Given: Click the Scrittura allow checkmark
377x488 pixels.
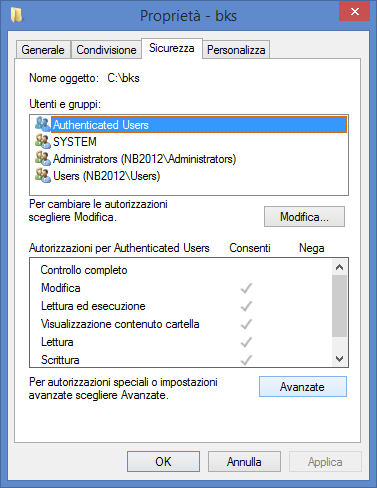Looking at the screenshot, I should (246, 360).
